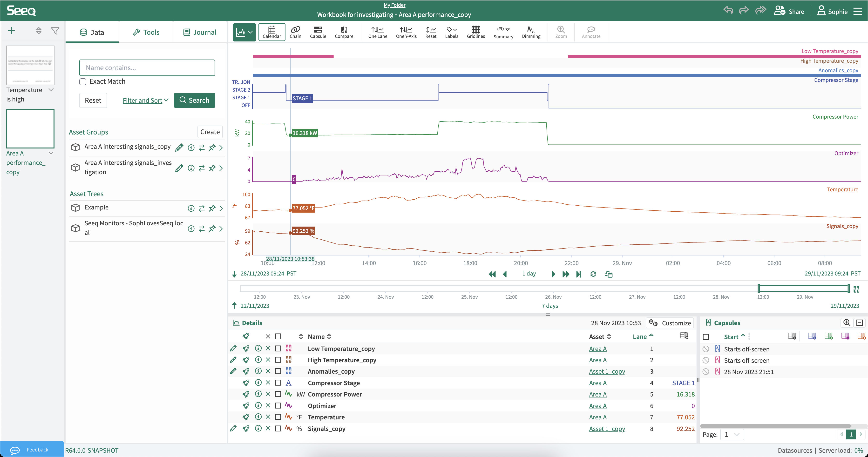Open the Journal tab

coord(200,32)
